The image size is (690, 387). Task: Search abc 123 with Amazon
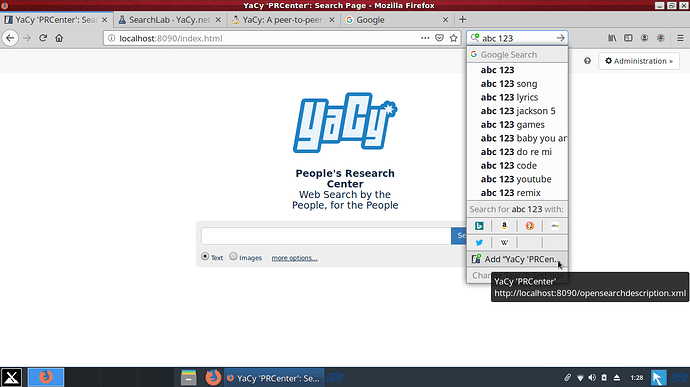[x=504, y=226]
